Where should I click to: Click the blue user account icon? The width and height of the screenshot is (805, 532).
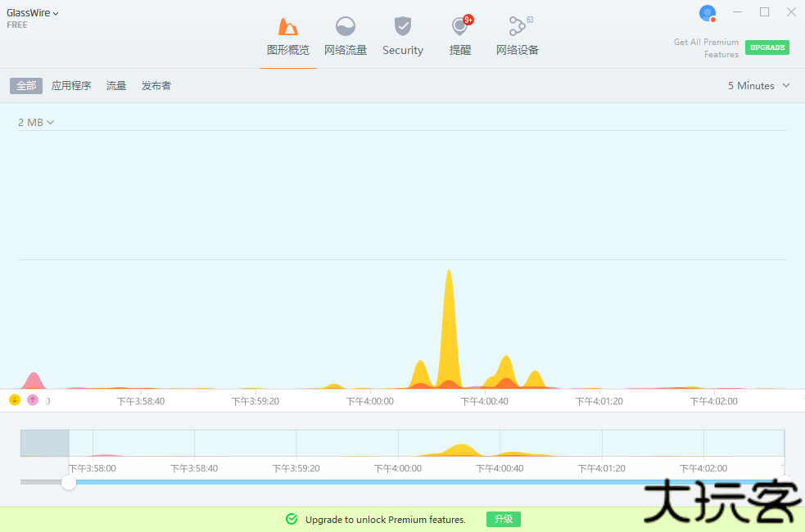click(x=708, y=13)
